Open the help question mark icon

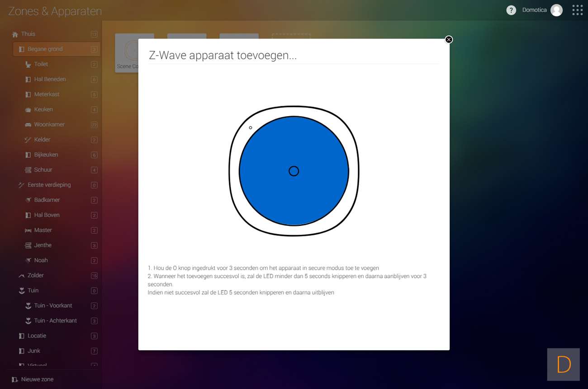point(511,10)
